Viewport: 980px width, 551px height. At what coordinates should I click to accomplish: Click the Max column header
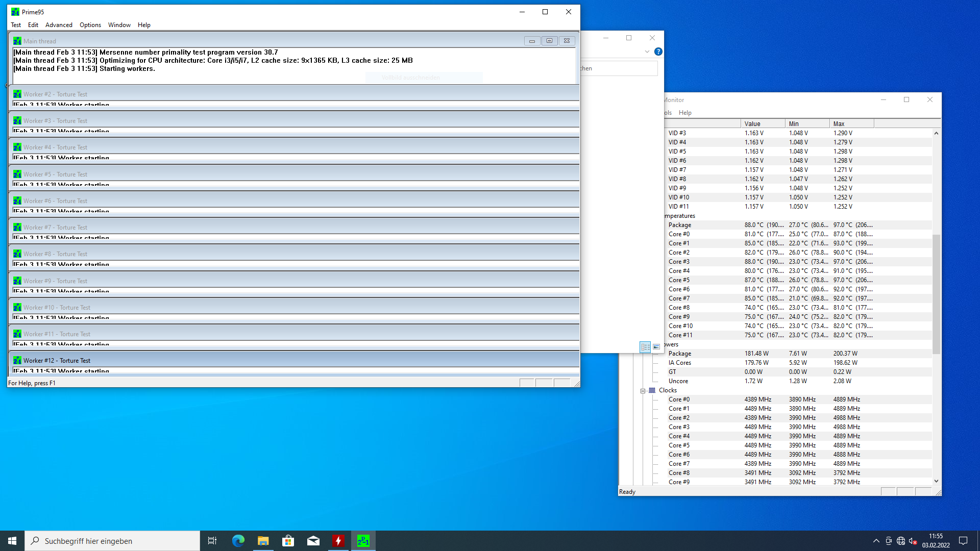point(851,124)
